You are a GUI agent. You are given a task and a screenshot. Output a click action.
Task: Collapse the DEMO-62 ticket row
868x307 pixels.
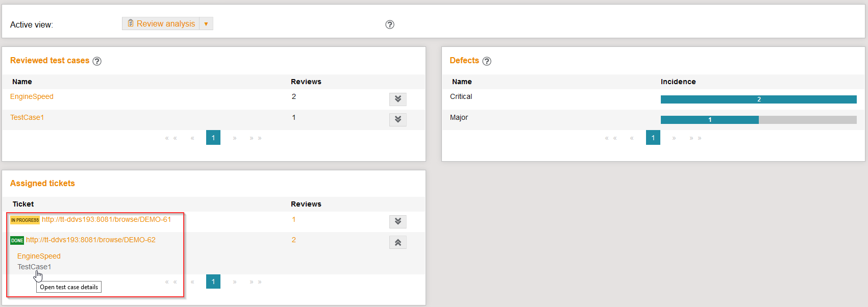click(398, 242)
